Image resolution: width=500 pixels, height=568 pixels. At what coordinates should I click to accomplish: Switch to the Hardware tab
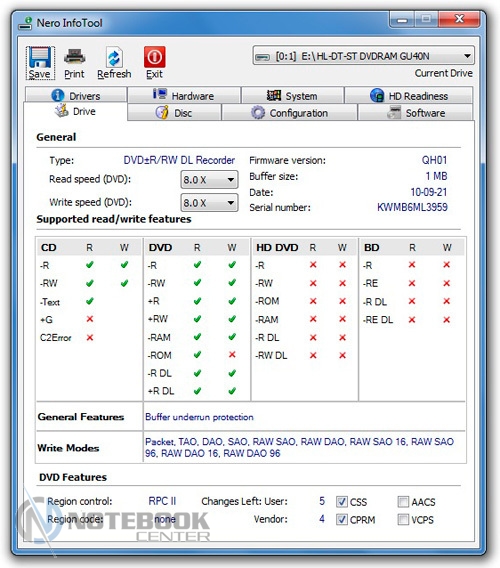(x=184, y=95)
